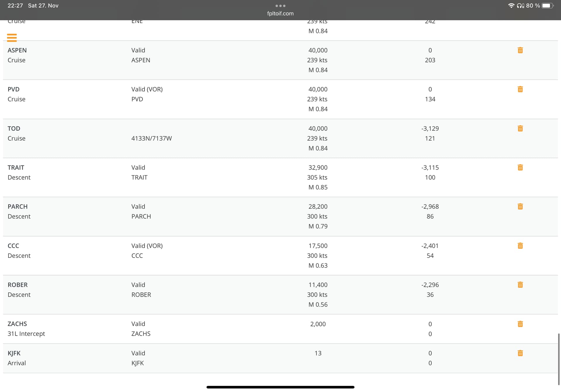Delete the TRAIT descent waypoint

(x=520, y=167)
